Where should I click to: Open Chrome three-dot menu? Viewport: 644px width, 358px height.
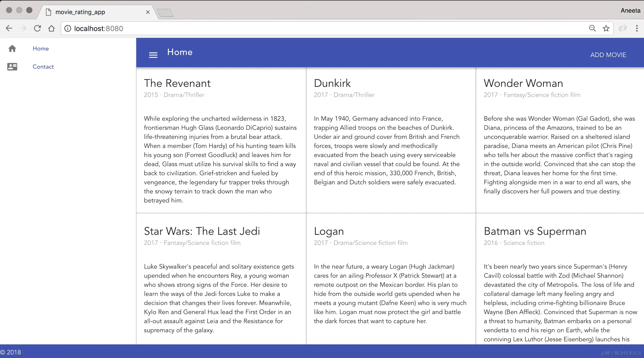pyautogui.click(x=637, y=28)
